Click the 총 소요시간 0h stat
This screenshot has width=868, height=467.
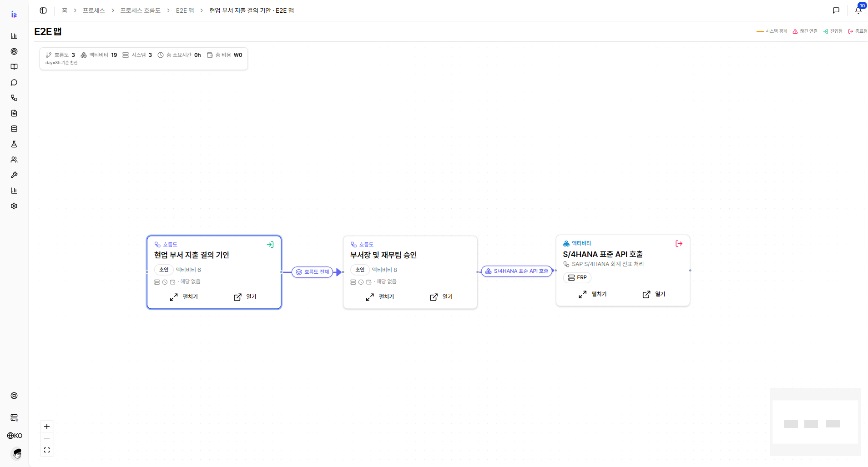point(179,55)
